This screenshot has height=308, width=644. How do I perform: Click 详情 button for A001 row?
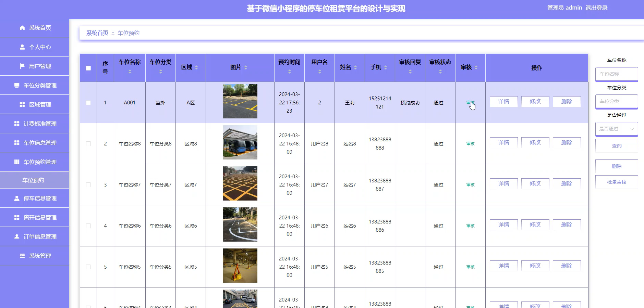point(503,102)
